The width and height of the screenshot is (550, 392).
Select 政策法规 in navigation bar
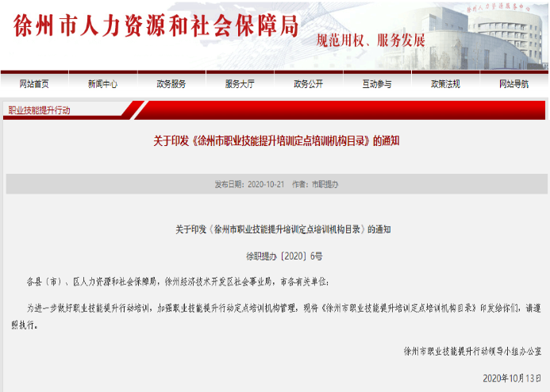tap(445, 83)
